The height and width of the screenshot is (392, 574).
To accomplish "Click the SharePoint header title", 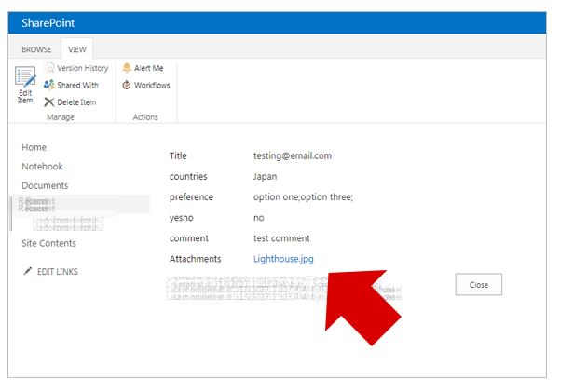I will coord(48,23).
